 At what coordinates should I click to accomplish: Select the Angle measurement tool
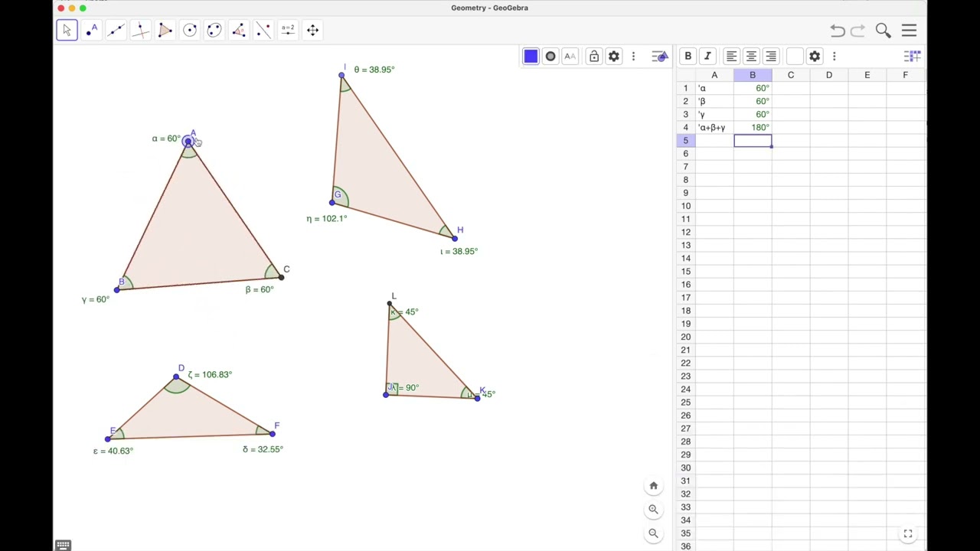click(x=239, y=30)
